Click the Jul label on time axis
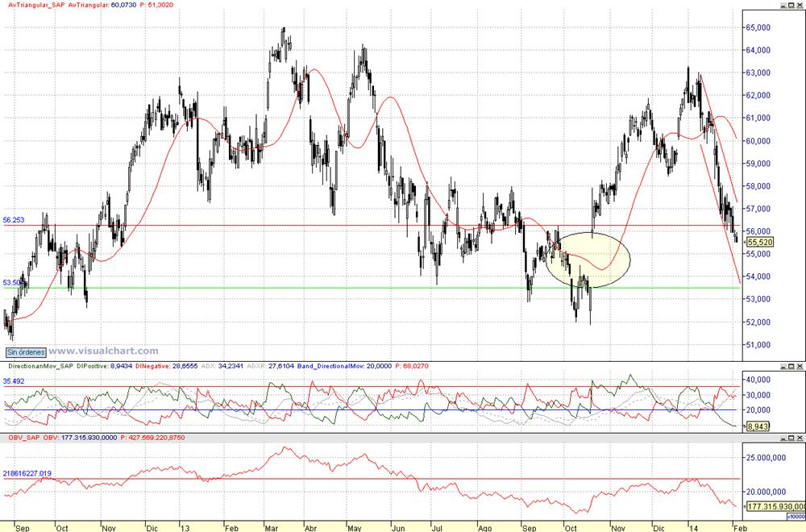Image resolution: width=806 pixels, height=532 pixels. coord(437,528)
